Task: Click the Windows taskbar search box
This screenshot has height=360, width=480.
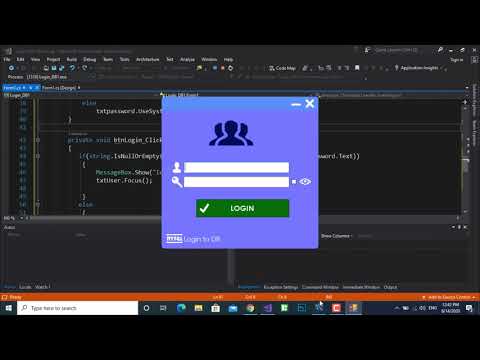Action: [x=78, y=308]
